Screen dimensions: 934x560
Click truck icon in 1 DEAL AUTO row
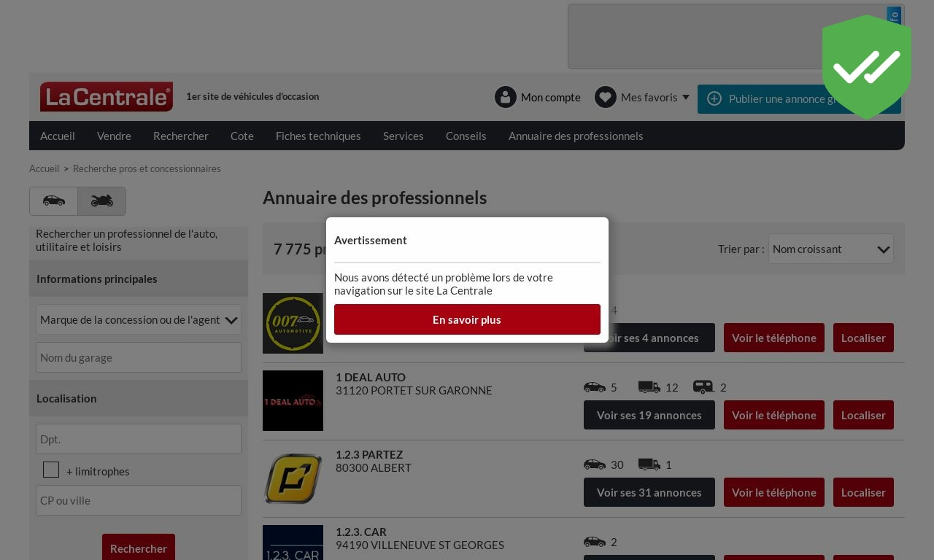click(649, 387)
